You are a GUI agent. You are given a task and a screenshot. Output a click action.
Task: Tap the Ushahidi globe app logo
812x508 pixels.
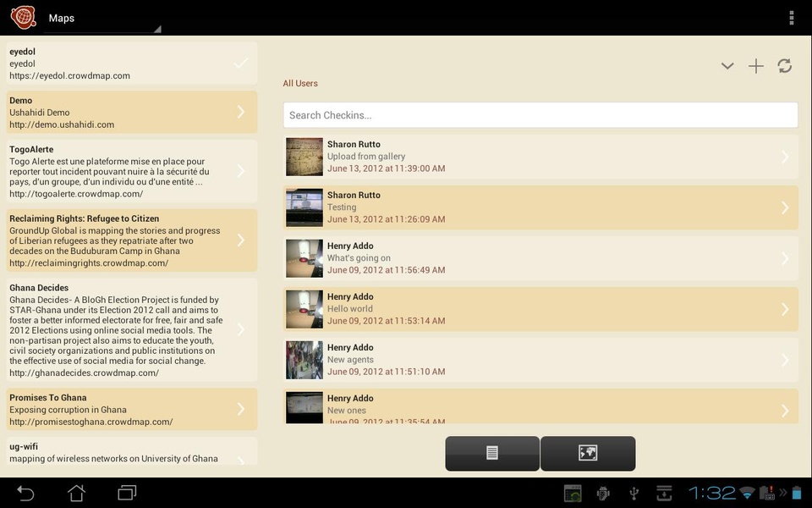[24, 17]
